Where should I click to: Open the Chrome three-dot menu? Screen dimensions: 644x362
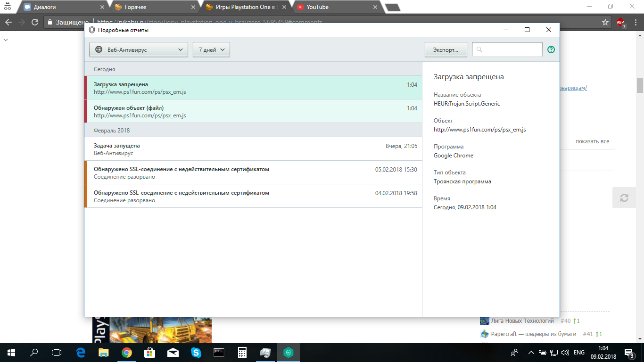click(x=635, y=23)
